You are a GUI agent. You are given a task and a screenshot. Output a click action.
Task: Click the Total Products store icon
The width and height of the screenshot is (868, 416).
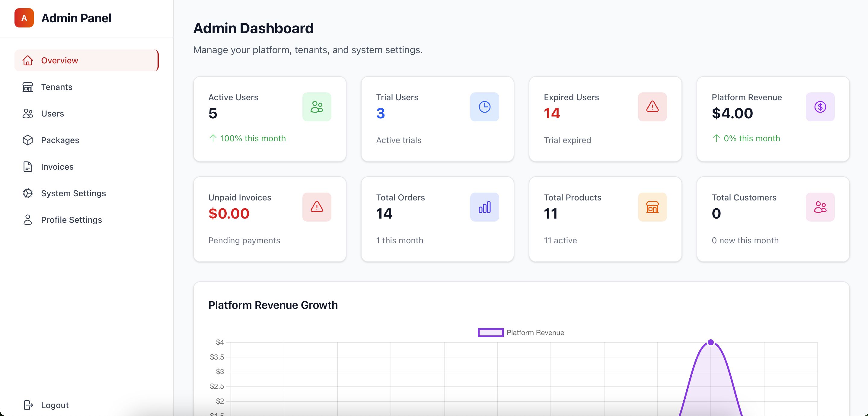coord(652,207)
